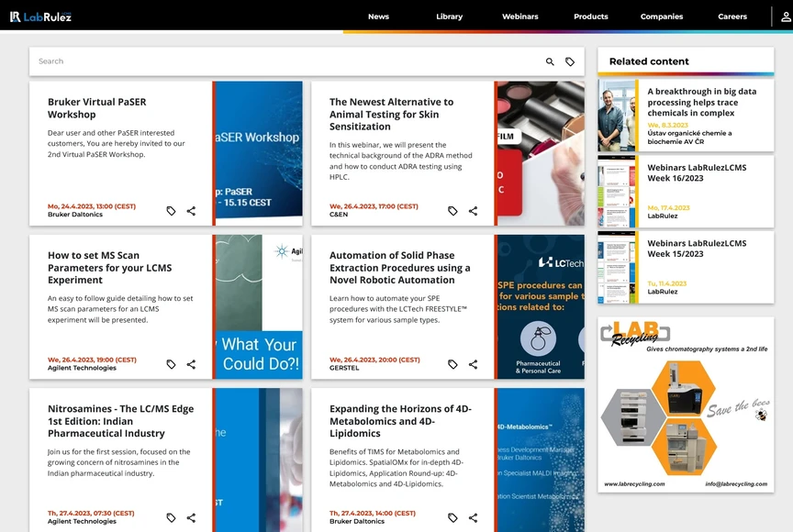Screen dimensions: 793x532
Task: Click the Week 16/2023 thumbnail image
Action: pos(617,192)
